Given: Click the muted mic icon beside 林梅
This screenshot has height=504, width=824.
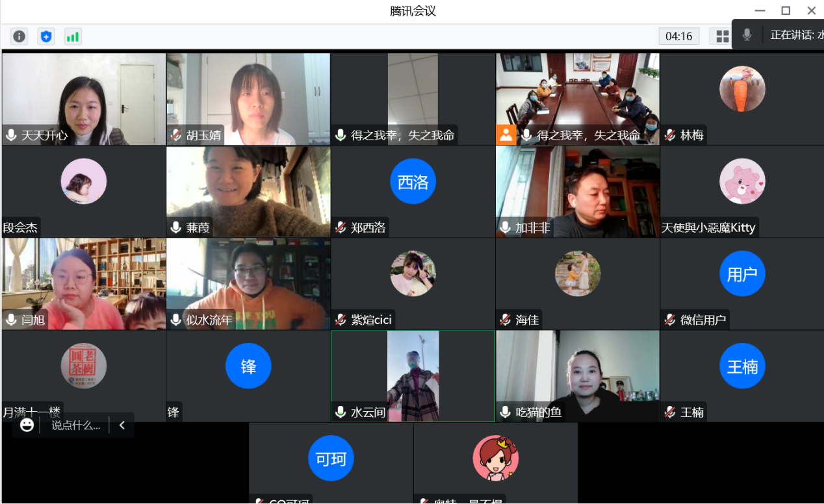Looking at the screenshot, I should [x=670, y=135].
